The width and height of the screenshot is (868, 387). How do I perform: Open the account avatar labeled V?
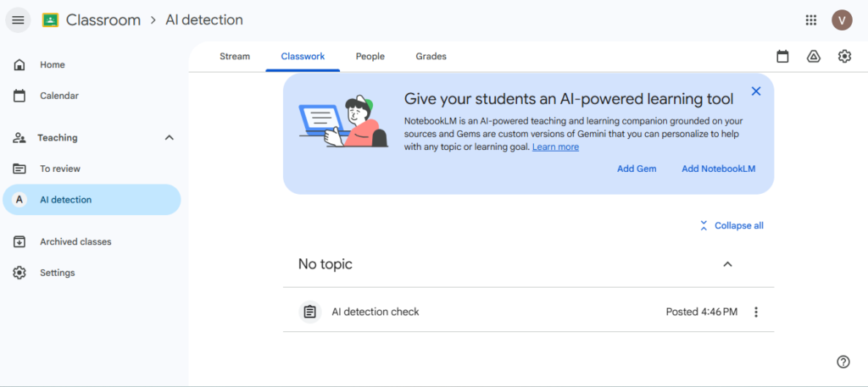tap(842, 20)
